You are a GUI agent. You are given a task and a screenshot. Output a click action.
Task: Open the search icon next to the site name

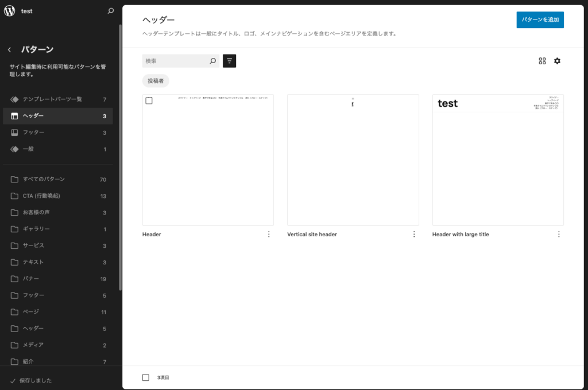pos(111,11)
